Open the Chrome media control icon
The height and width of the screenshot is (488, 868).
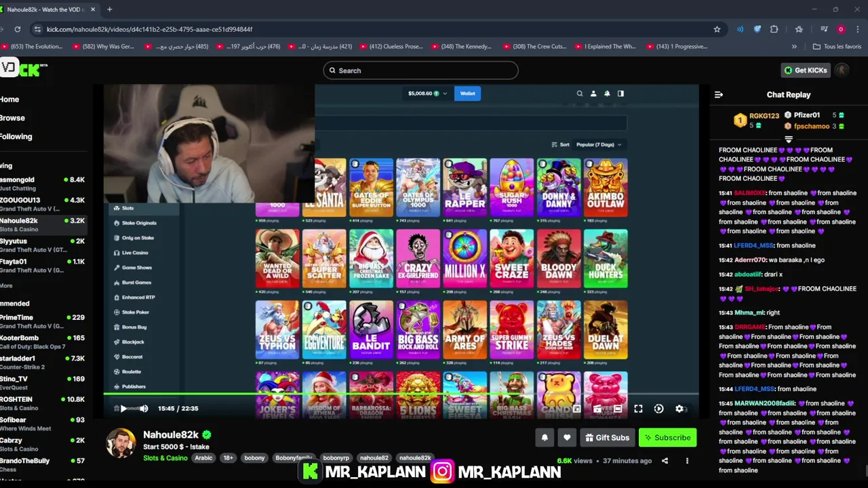(824, 29)
